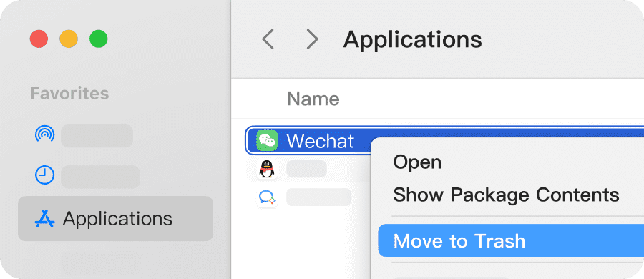
Task: Select the blue chat bubble app icon
Action: point(267,197)
